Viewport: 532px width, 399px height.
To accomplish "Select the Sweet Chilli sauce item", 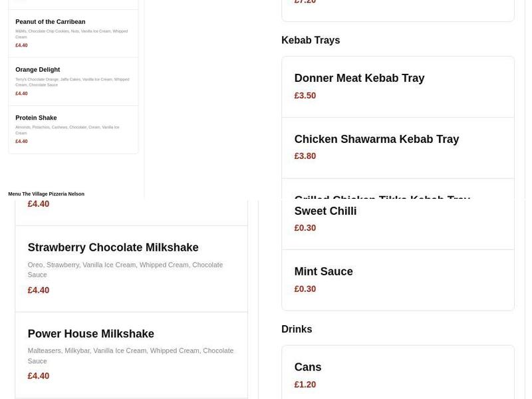I will coord(325,211).
